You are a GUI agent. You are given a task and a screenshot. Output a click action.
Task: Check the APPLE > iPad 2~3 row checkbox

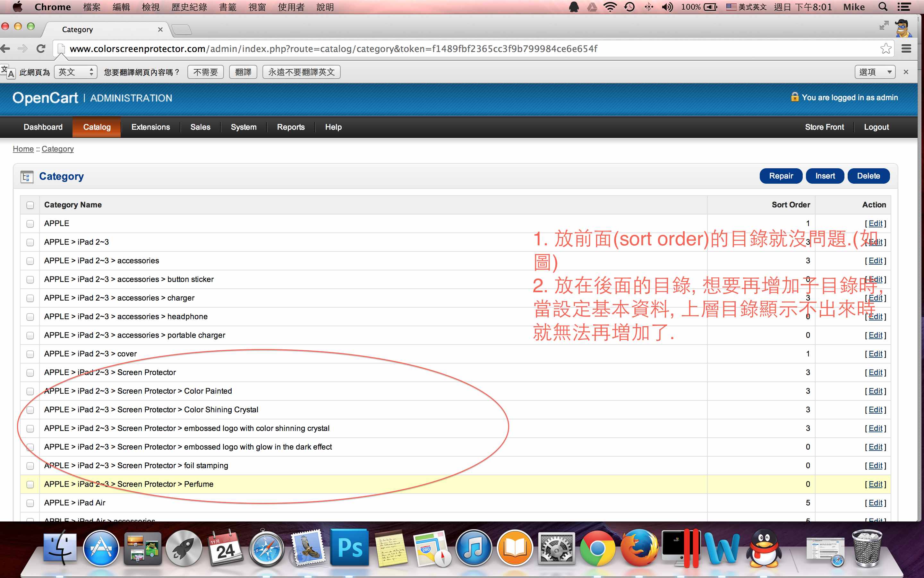[x=30, y=242]
